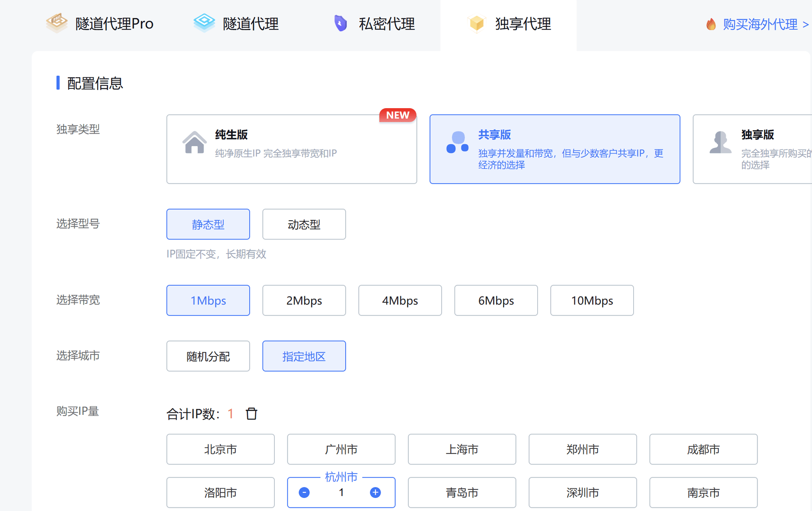This screenshot has height=511, width=812.
Task: Click the 选择带宽 row label
Action: tap(78, 300)
